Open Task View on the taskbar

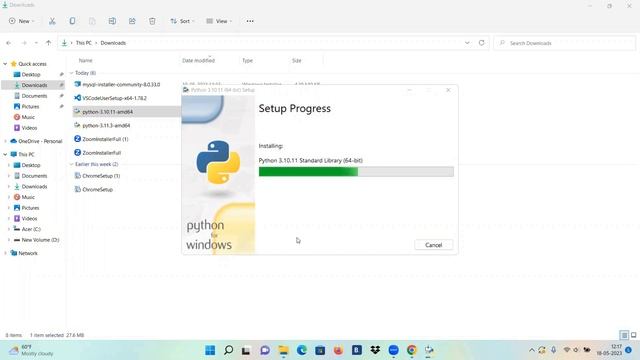click(246, 350)
